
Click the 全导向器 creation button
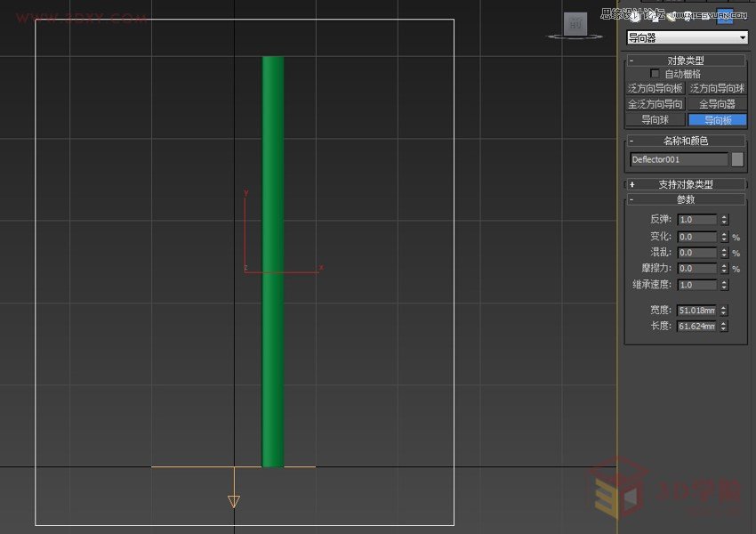coord(717,104)
